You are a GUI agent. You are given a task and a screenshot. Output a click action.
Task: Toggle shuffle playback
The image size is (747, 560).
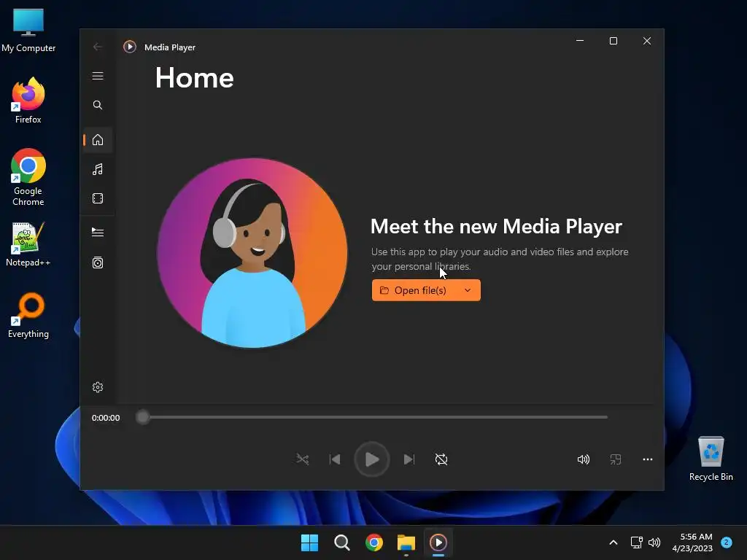click(x=303, y=459)
